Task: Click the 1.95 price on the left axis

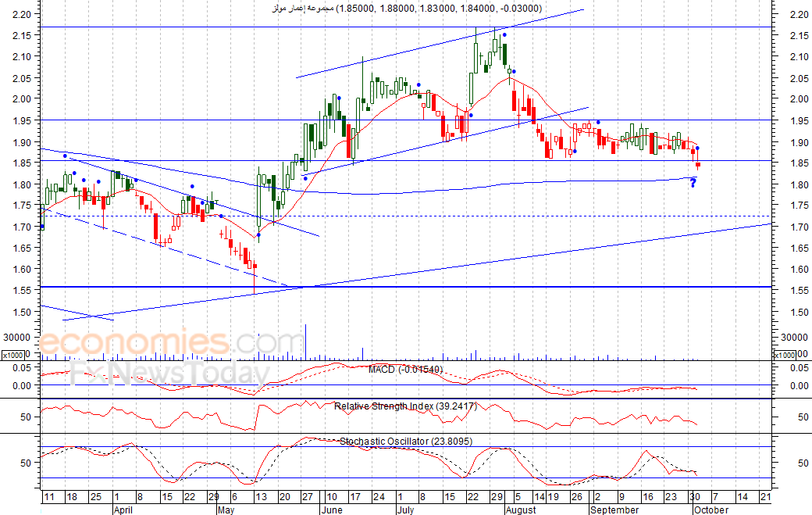Action: (22, 120)
